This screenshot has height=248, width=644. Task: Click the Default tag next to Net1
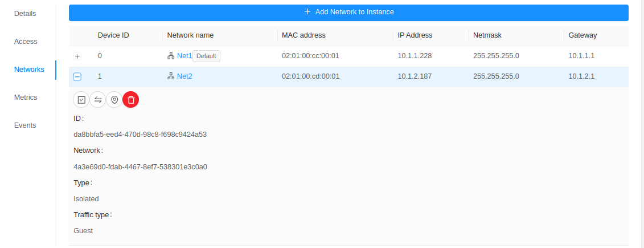[x=206, y=56]
